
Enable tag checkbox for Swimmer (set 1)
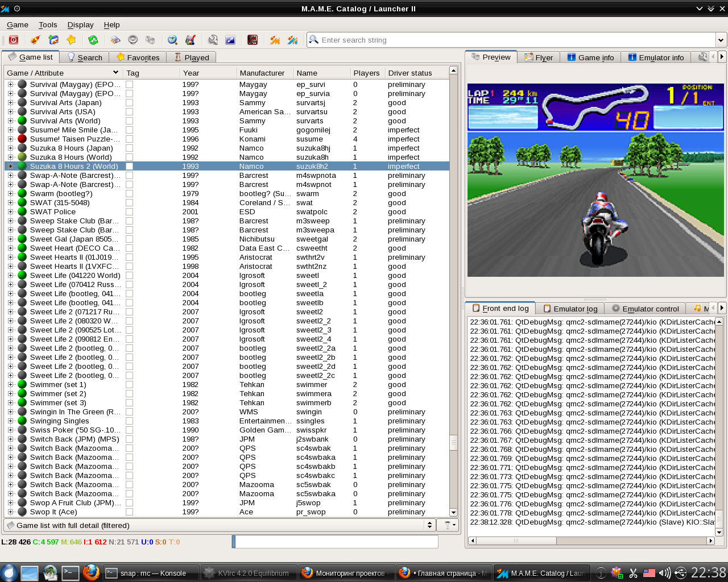click(x=130, y=385)
